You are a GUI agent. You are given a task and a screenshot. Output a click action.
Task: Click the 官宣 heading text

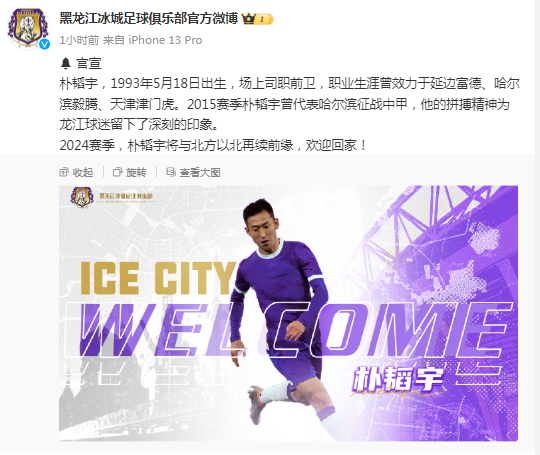[89, 64]
